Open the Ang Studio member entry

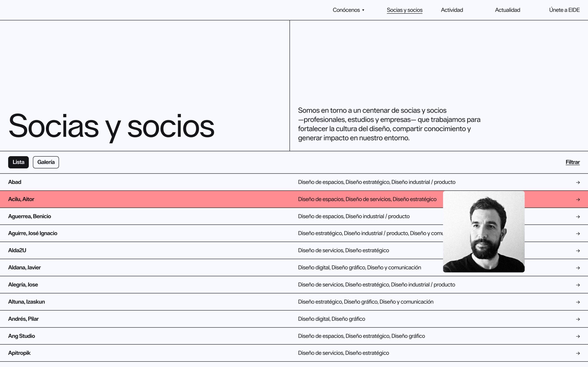point(22,336)
